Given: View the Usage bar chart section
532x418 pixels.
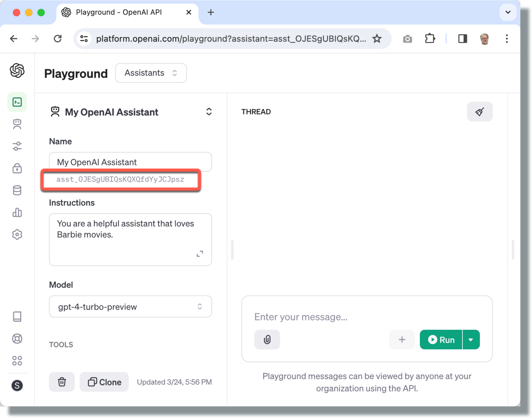Looking at the screenshot, I should (x=17, y=212).
